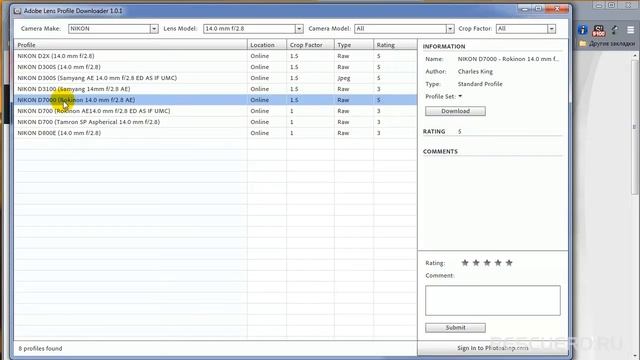Click the Submit button
Viewport: 640px width, 360px height.
455,327
